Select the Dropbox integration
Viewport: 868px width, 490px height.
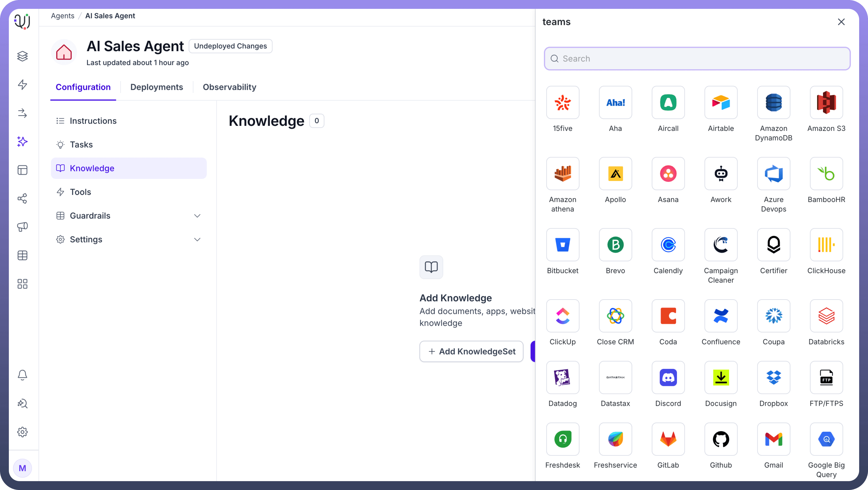(773, 377)
